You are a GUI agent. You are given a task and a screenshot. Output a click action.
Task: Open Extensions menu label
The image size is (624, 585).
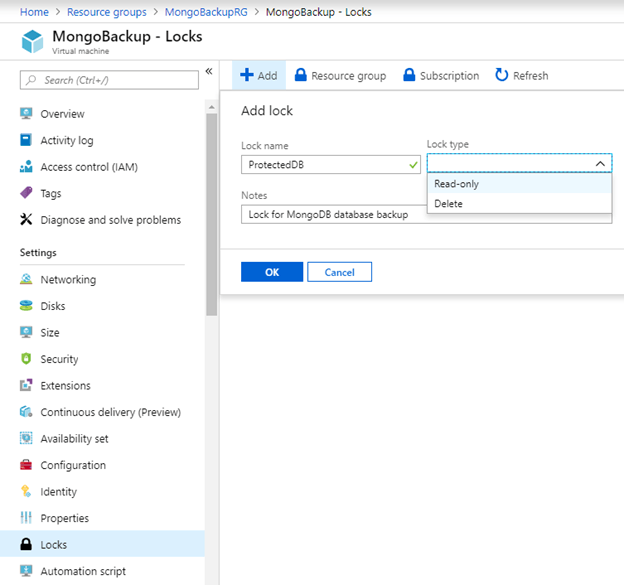[65, 386]
